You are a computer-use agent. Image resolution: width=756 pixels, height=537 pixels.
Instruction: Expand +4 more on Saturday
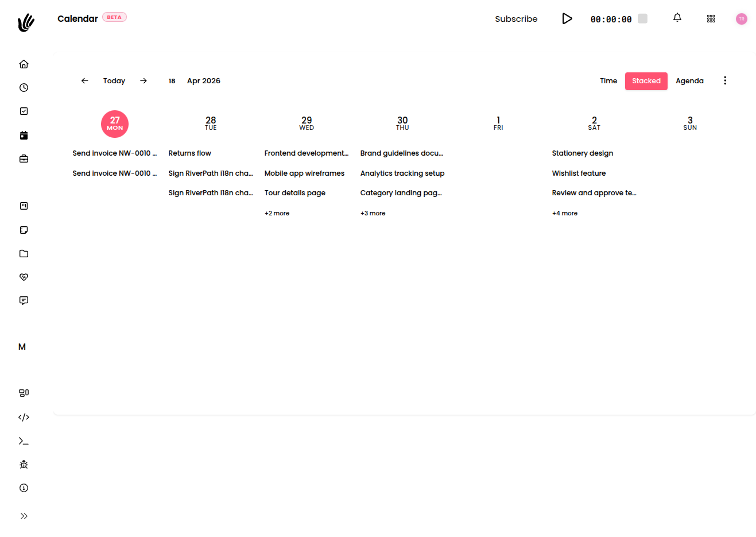(x=565, y=213)
